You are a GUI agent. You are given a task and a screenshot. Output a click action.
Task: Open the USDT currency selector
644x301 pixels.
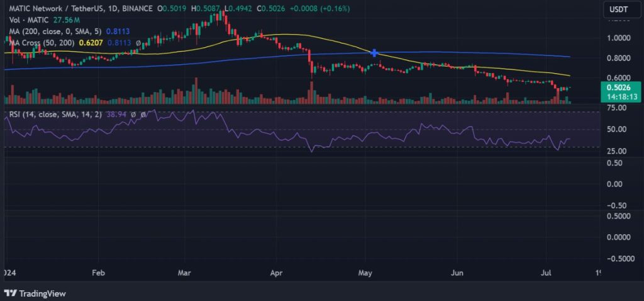[x=622, y=9]
